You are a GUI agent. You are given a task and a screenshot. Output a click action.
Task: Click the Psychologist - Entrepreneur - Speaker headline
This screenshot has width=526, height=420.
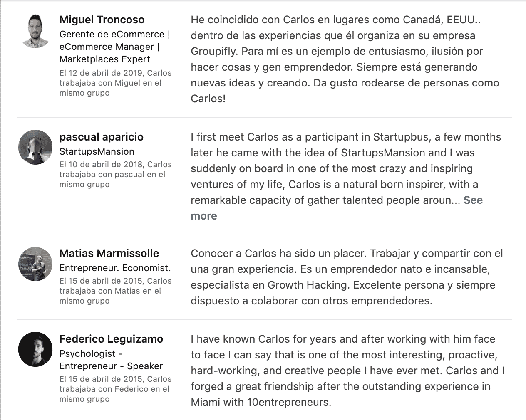click(111, 360)
